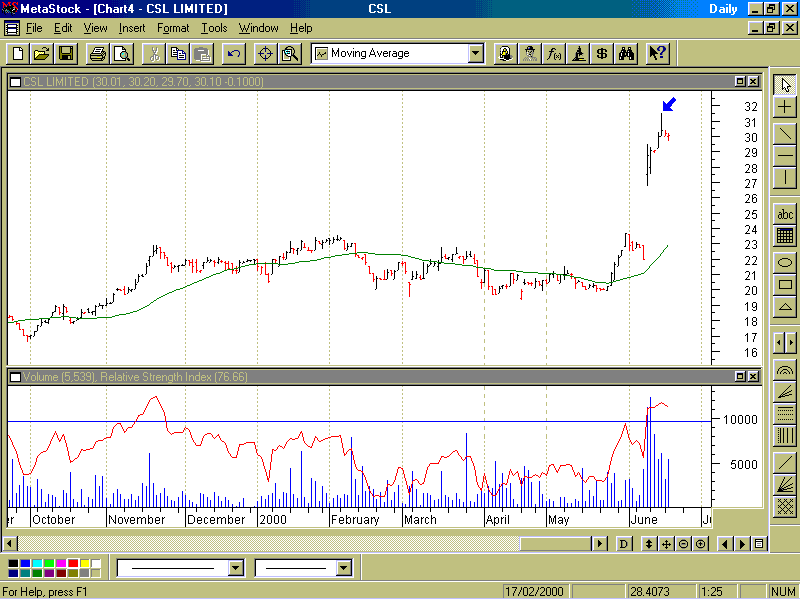Select the plus crosshair drawing tool
Viewport: 800px width, 600px height.
(785, 107)
